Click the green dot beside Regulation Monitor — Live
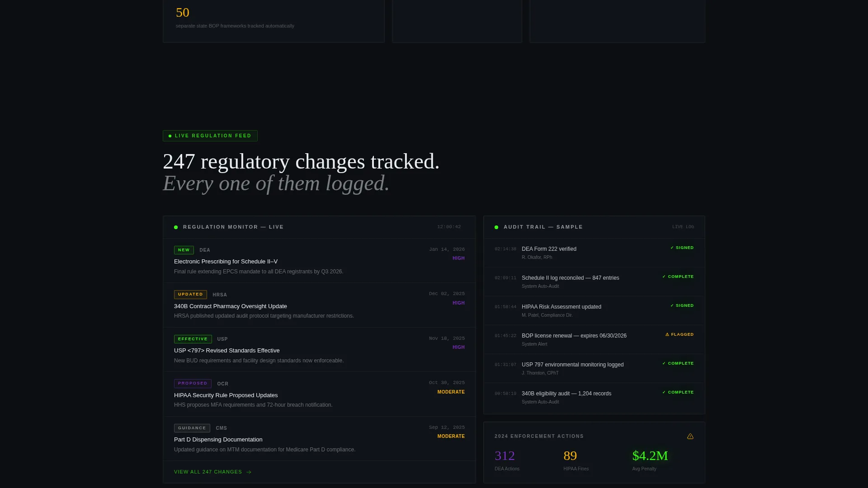This screenshot has width=868, height=488. (x=176, y=227)
